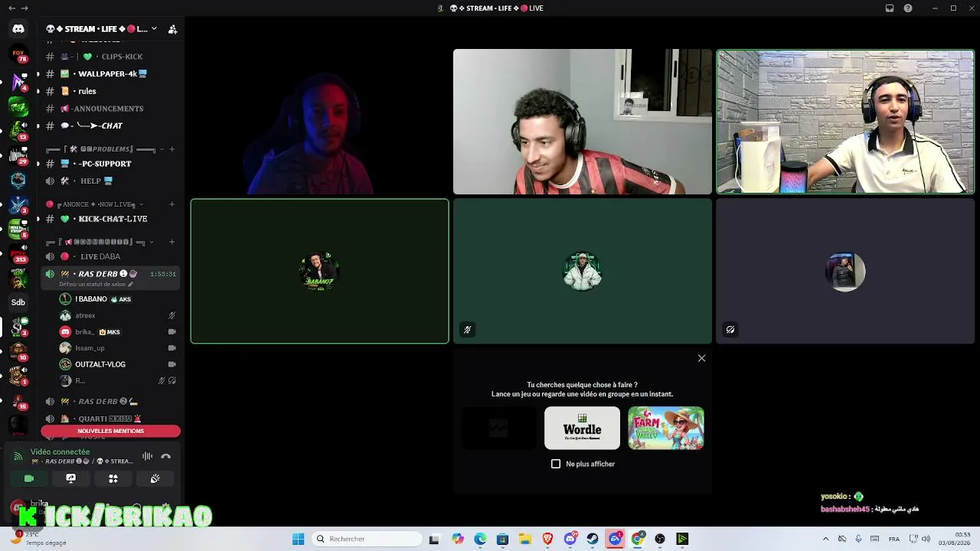This screenshot has width=980, height=551.
Task: Launch the Wordle activity
Action: click(x=582, y=428)
